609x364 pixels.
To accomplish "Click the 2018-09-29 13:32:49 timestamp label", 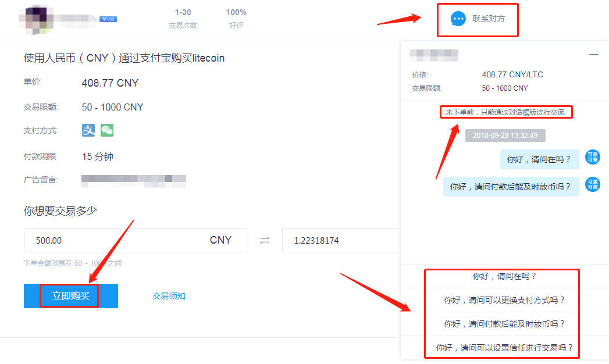I will point(505,135).
